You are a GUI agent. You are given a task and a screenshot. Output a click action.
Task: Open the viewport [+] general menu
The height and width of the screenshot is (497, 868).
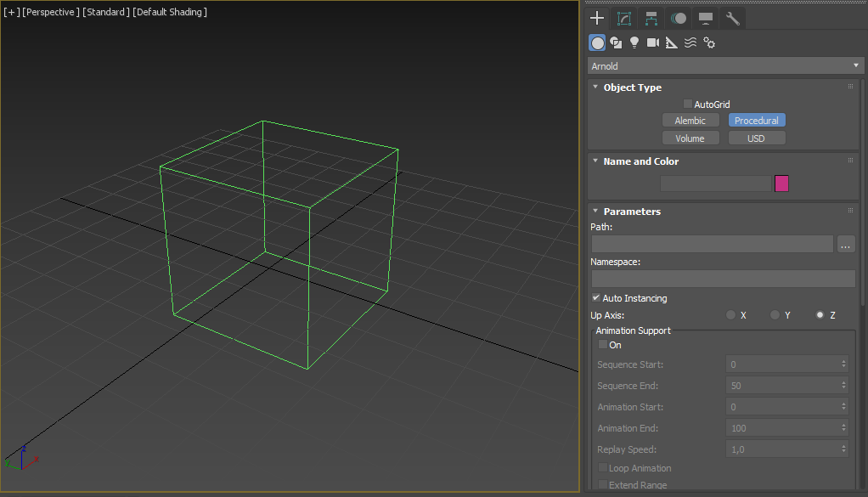[10, 12]
